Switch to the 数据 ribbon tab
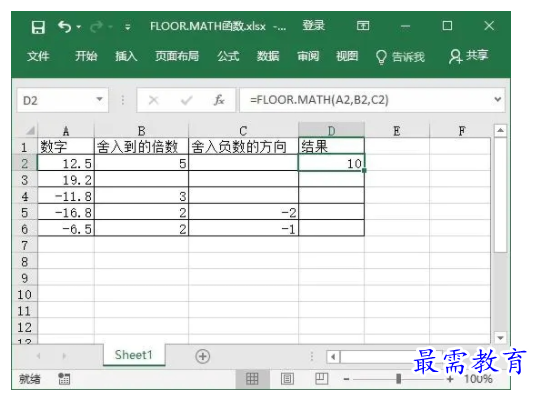This screenshot has height=393, width=535. pyautogui.click(x=268, y=56)
